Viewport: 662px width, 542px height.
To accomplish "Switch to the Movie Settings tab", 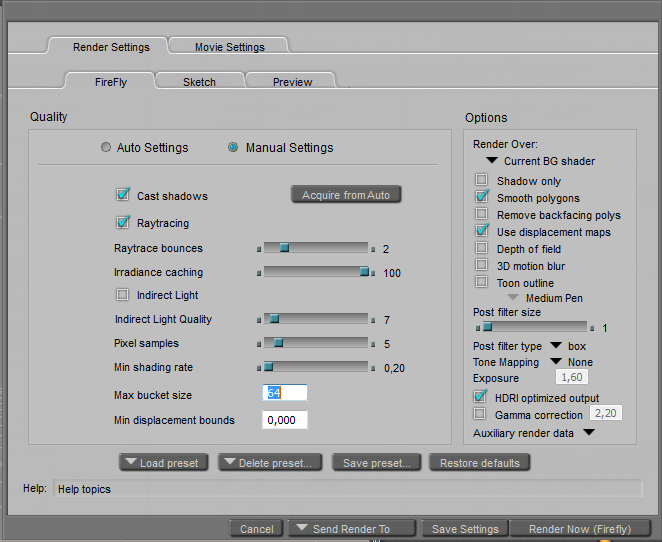I will point(229,46).
